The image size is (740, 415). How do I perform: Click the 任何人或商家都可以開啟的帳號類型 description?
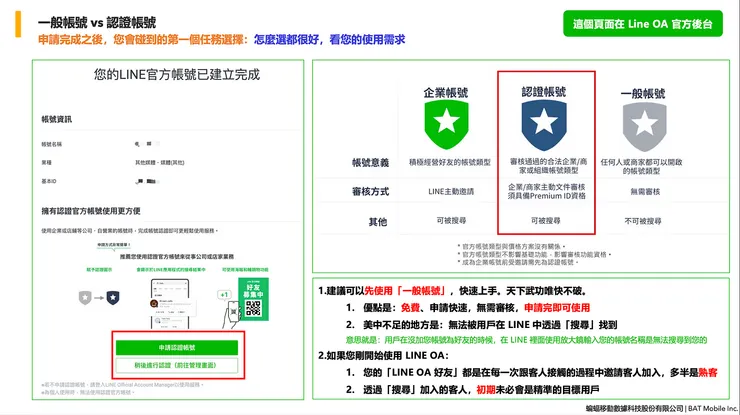click(641, 166)
